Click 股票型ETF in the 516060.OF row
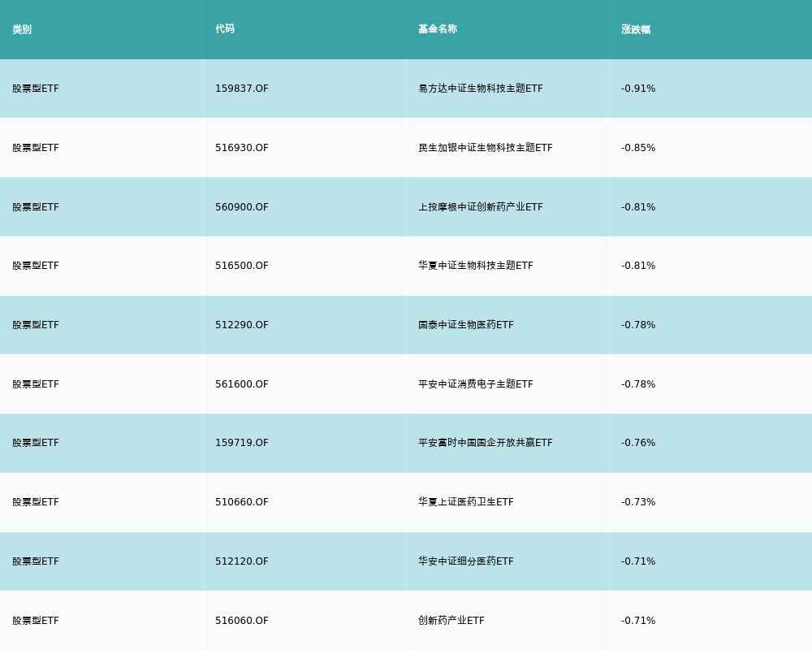 click(x=36, y=621)
